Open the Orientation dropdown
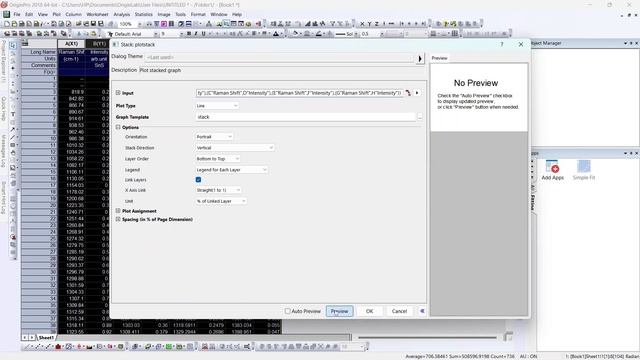 tap(214, 137)
